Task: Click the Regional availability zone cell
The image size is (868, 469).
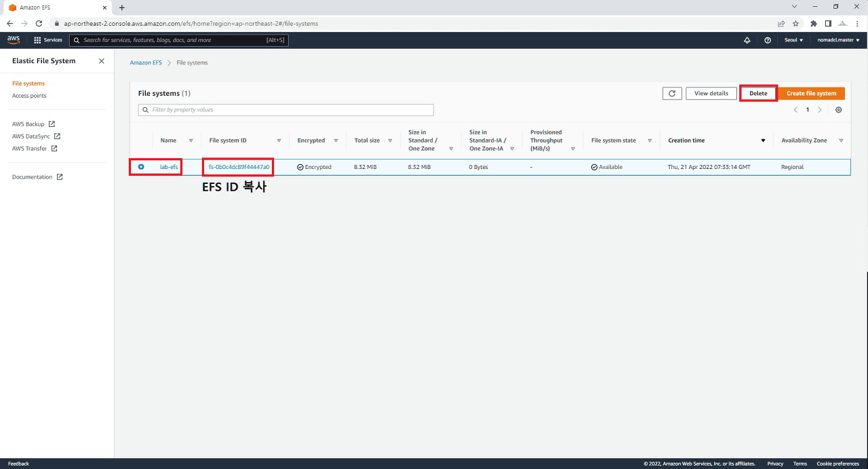Action: (792, 167)
